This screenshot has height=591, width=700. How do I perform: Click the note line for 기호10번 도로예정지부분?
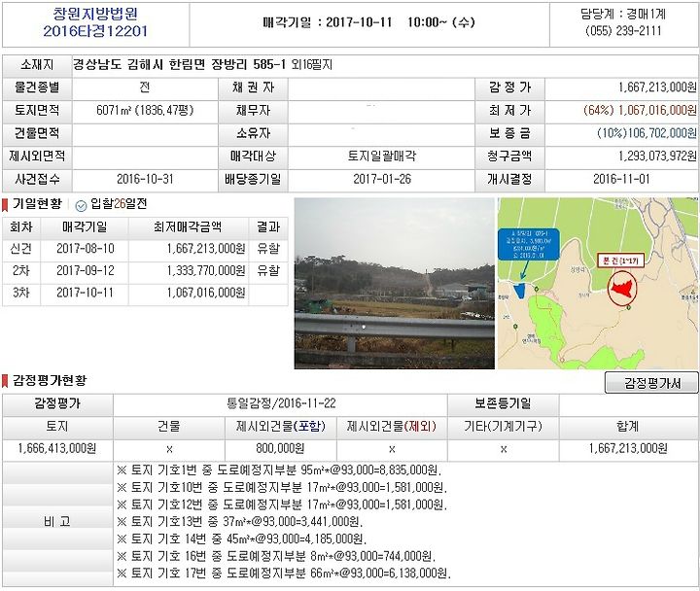point(282,487)
